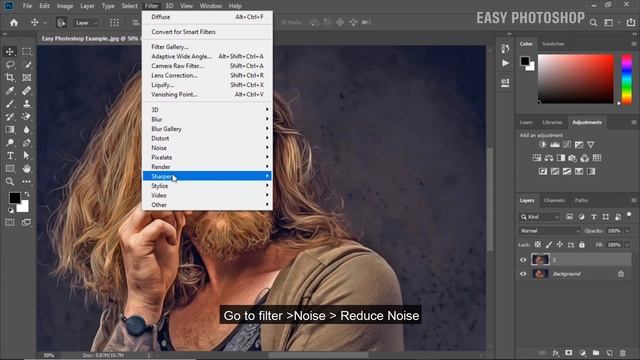Select the Lasso tool
This screenshot has width=640, height=360.
(10, 64)
